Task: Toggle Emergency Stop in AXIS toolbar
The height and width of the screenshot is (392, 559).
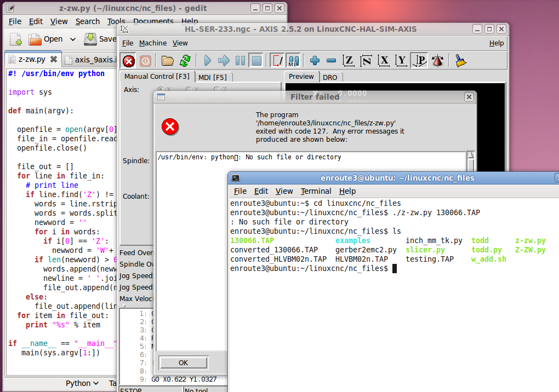Action: pos(129,61)
